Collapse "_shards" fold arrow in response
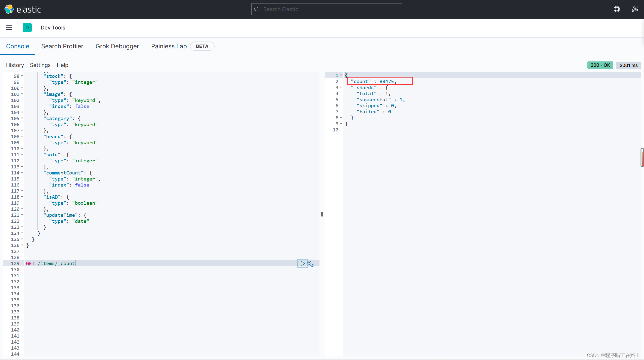The image size is (644, 360). pyautogui.click(x=341, y=87)
